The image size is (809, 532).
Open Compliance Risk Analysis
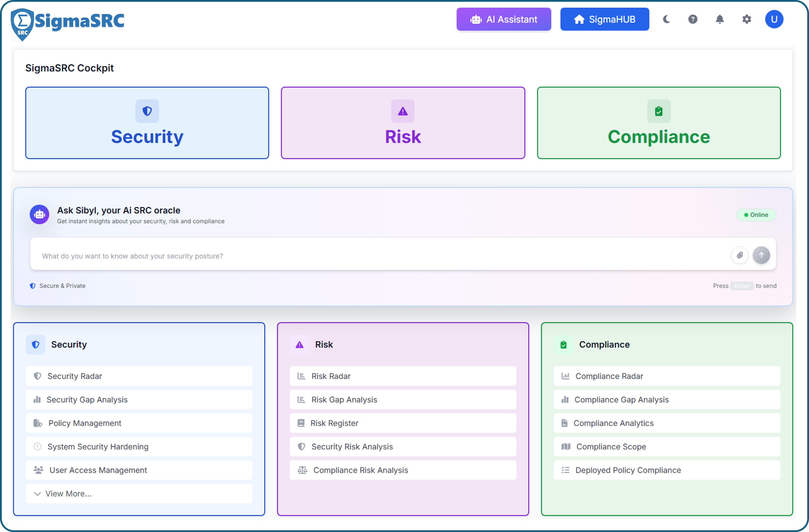403,470
